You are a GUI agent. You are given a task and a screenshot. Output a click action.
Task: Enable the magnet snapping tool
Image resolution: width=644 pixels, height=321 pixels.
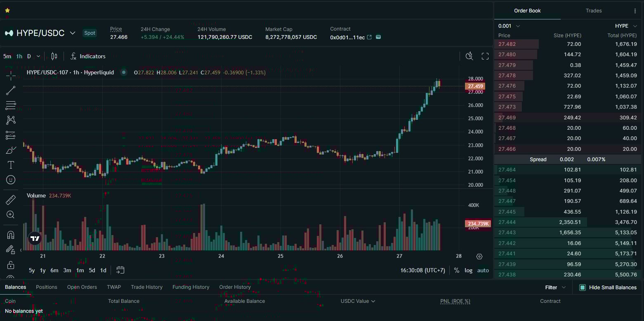(10, 234)
